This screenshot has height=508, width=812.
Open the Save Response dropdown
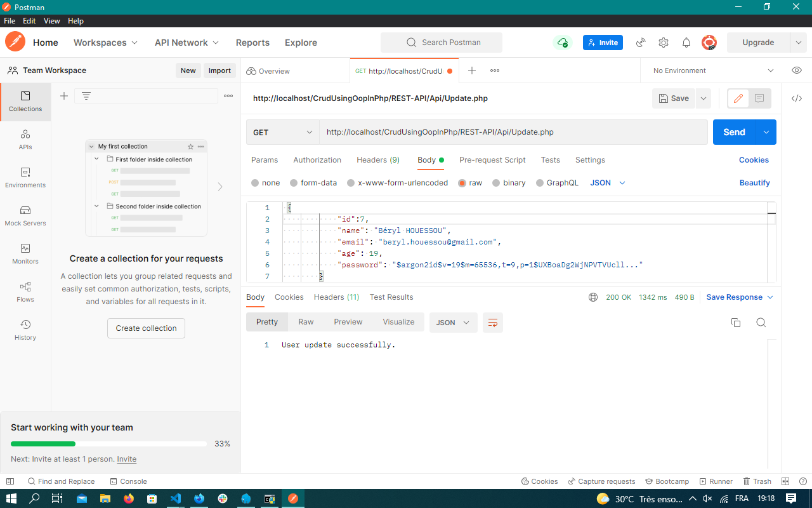[740, 297]
